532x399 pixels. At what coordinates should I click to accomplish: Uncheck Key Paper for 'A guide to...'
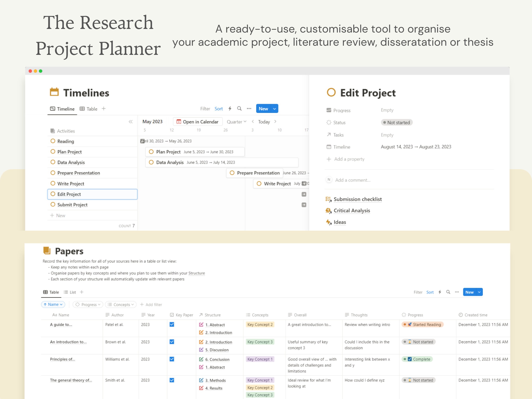172,324
